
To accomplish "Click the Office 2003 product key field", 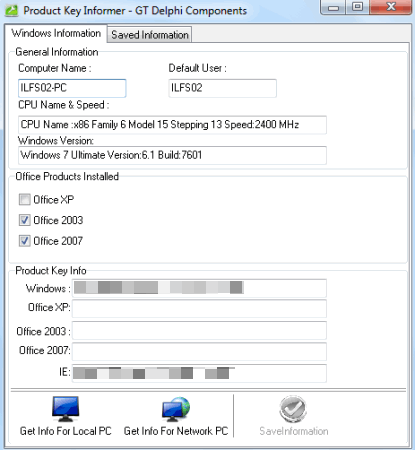I will (199, 331).
